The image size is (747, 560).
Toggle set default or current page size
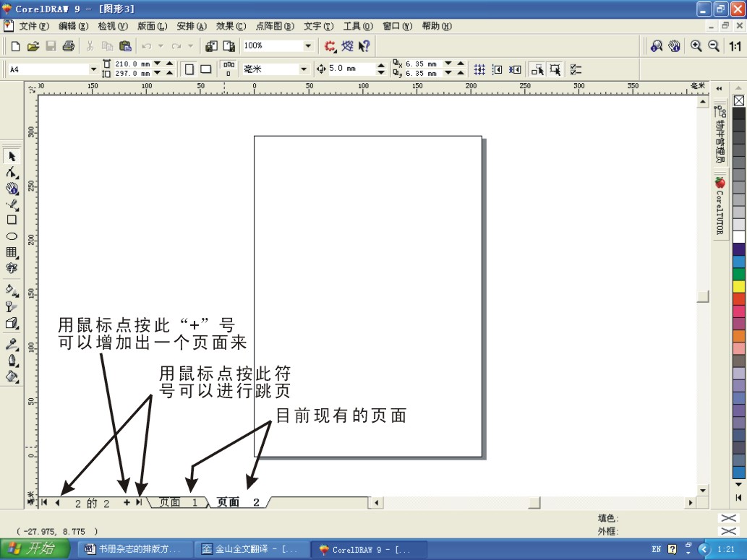coord(229,69)
